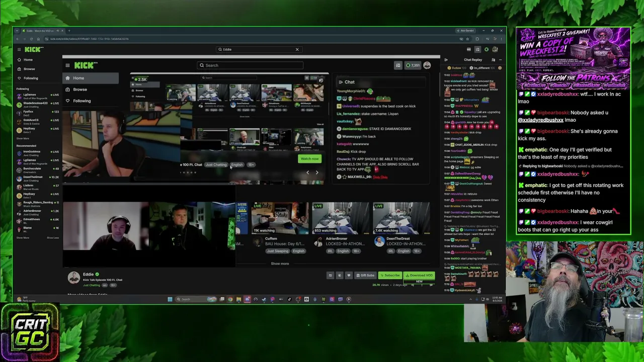644x362 pixels.
Task: Click the browser address bar URL
Action: (90, 39)
